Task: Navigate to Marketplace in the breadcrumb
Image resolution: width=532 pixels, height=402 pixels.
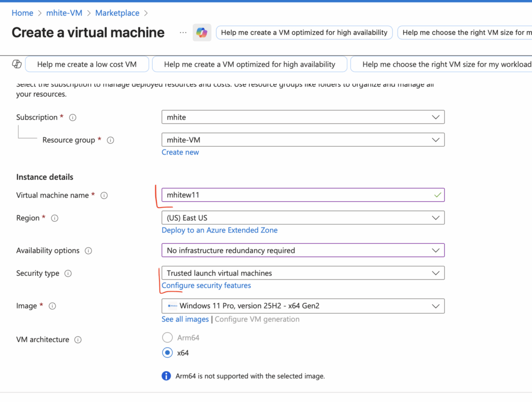Action: (117, 13)
